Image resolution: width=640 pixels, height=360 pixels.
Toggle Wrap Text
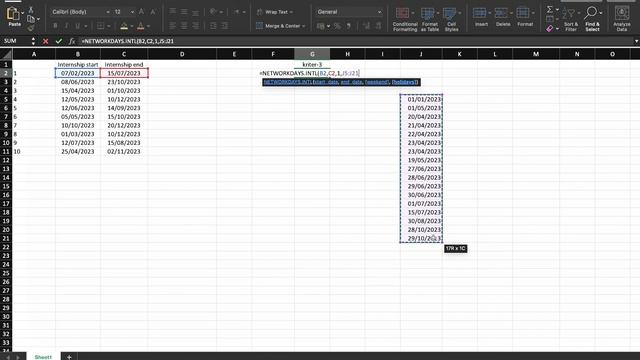click(275, 12)
